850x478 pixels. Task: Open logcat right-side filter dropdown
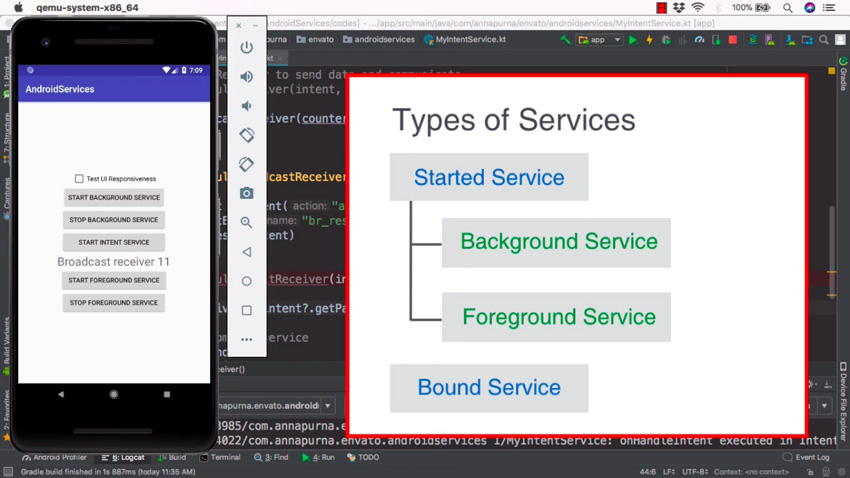824,405
